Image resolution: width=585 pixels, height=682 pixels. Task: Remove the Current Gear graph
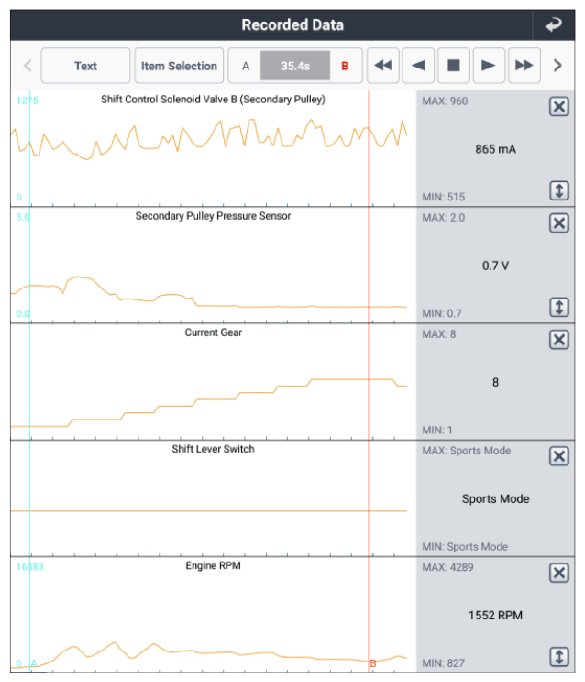point(559,340)
